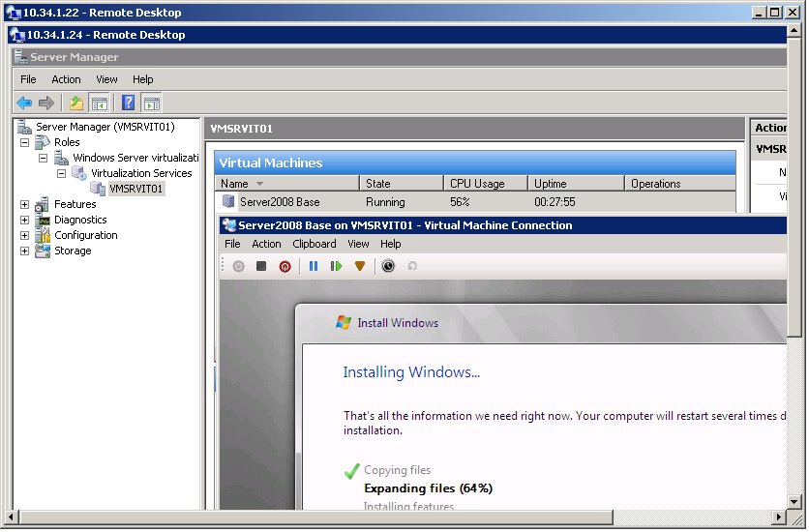Select Server Manager (VMSRVIT01) root node
809x532 pixels.
(x=105, y=127)
